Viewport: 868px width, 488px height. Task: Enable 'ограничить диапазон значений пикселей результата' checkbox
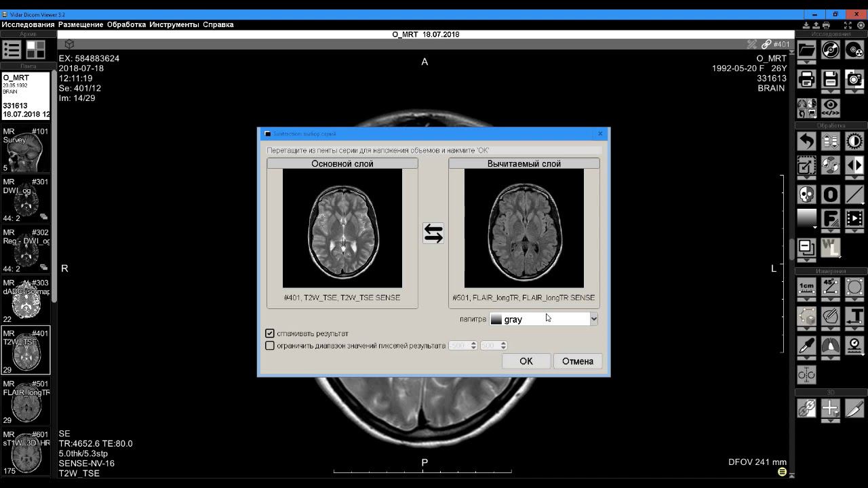pos(270,346)
